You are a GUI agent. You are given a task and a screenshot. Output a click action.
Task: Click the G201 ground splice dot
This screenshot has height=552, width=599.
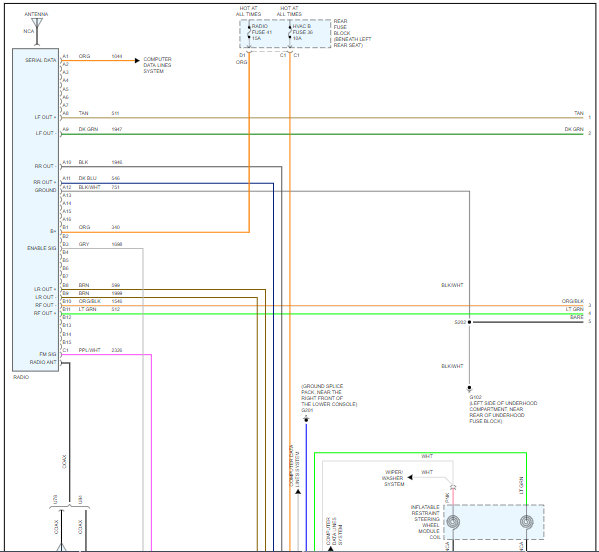pos(306,419)
